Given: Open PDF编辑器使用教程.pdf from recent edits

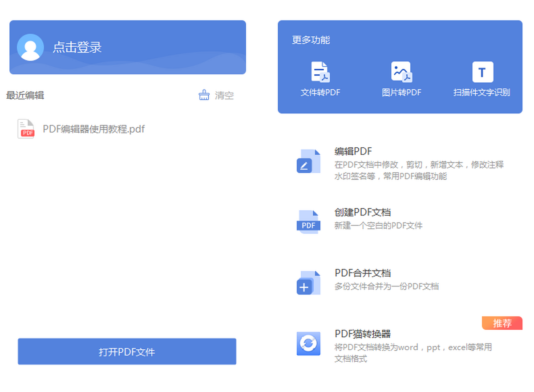Looking at the screenshot, I should pyautogui.click(x=93, y=129).
